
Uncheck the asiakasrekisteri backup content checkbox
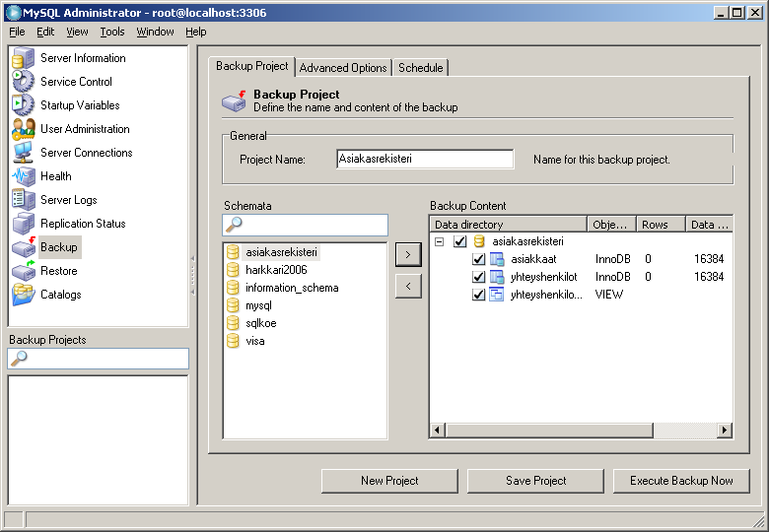[x=460, y=241]
